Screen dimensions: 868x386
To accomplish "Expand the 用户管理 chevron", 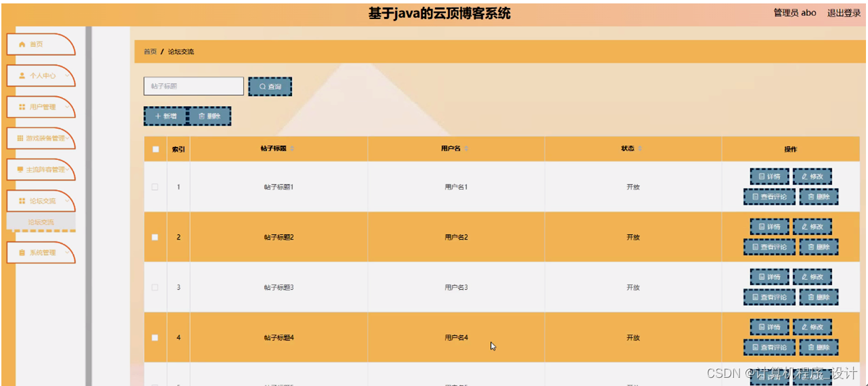I will click(67, 107).
